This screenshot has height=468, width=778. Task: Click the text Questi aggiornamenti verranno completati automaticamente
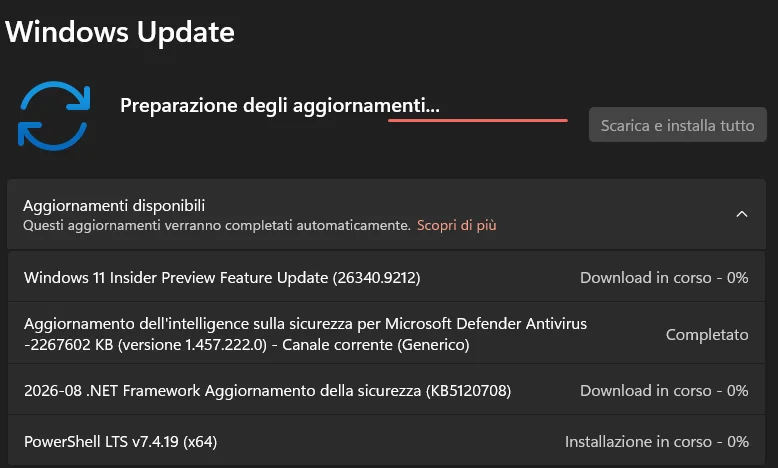[x=217, y=225]
